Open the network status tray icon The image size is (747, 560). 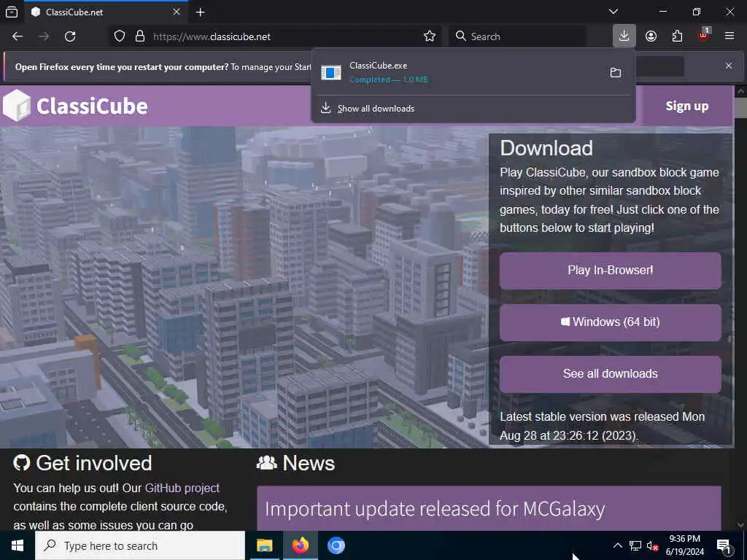coord(635,545)
